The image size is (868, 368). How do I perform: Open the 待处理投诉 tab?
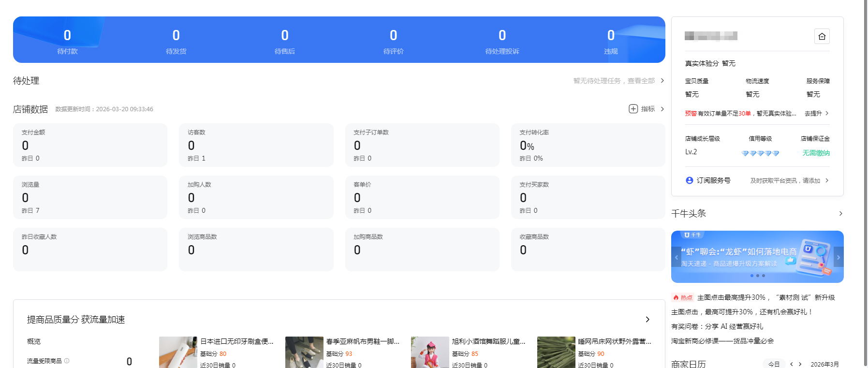(502, 41)
